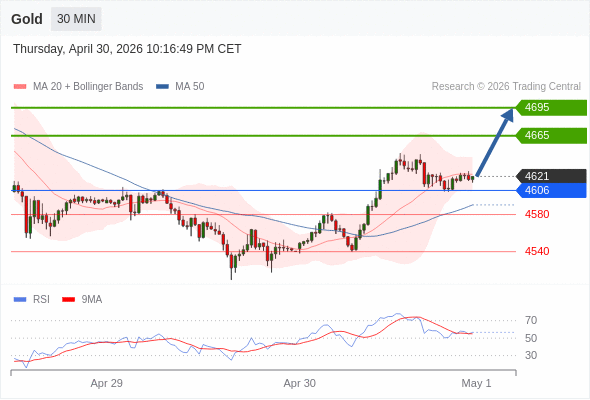Click the MA 20 + Bollinger Bands legend swatch
This screenshot has height=400, width=590.
coord(20,87)
